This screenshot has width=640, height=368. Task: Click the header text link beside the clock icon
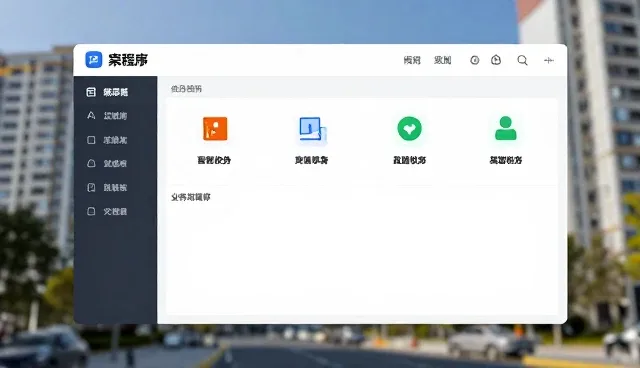tap(442, 60)
